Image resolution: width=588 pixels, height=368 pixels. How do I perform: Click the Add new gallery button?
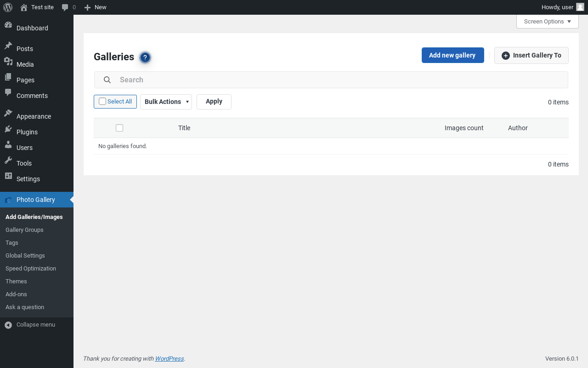(452, 55)
